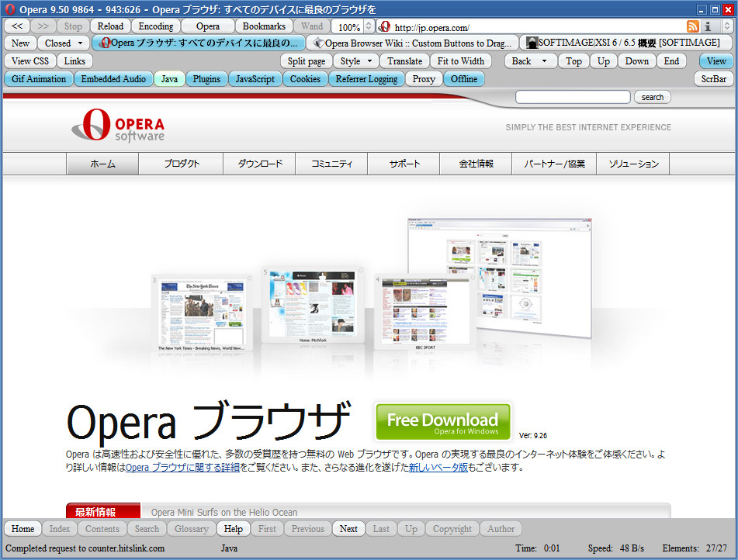
Task: Switch to the Opera ブラウザ tab
Action: (x=199, y=43)
